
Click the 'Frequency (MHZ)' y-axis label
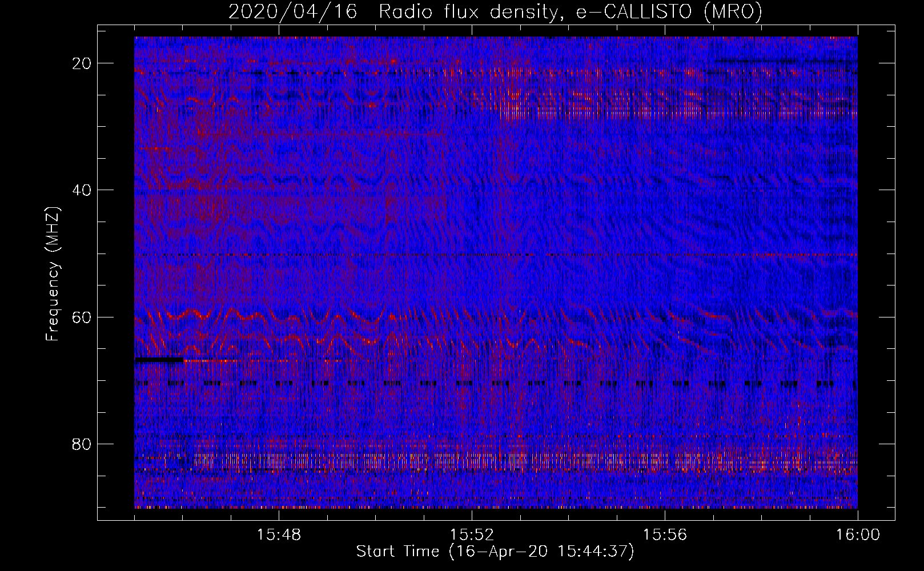[53, 274]
